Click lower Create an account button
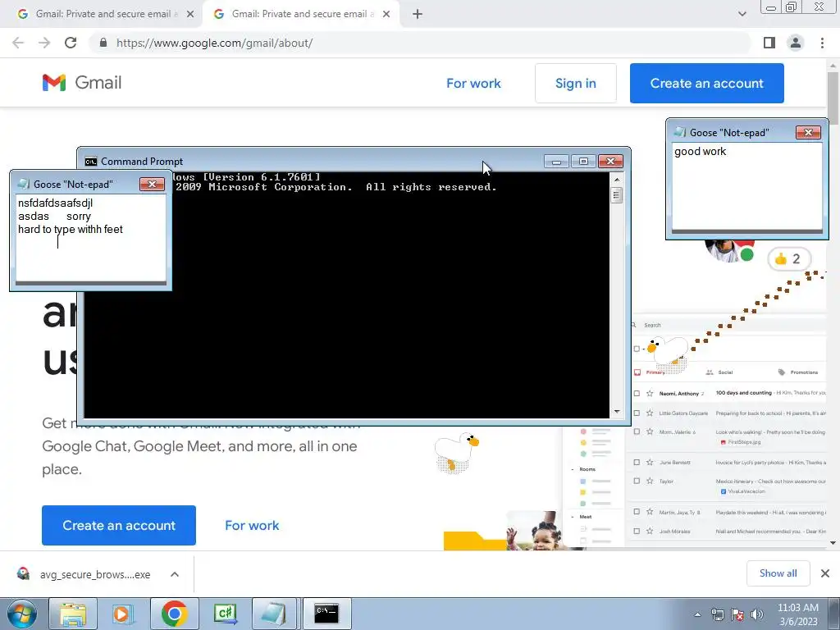840x630 pixels. [119, 525]
